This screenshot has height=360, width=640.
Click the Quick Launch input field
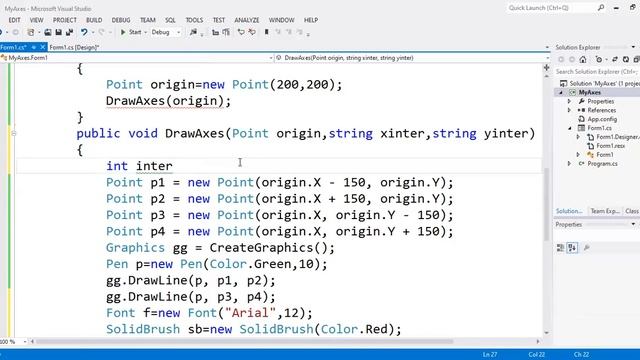click(551, 8)
